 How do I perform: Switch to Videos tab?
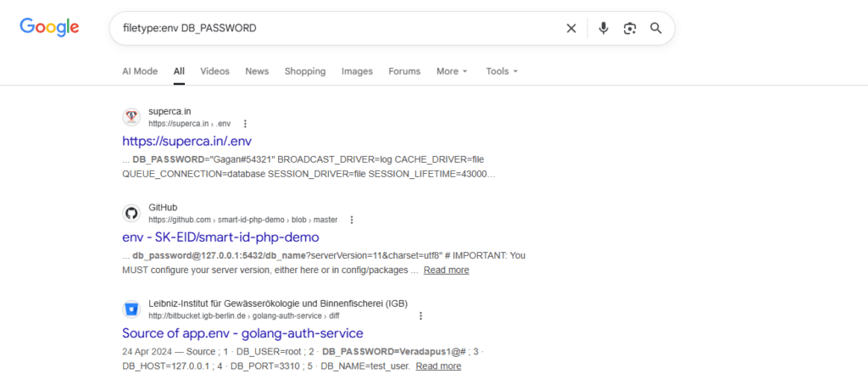coord(214,71)
